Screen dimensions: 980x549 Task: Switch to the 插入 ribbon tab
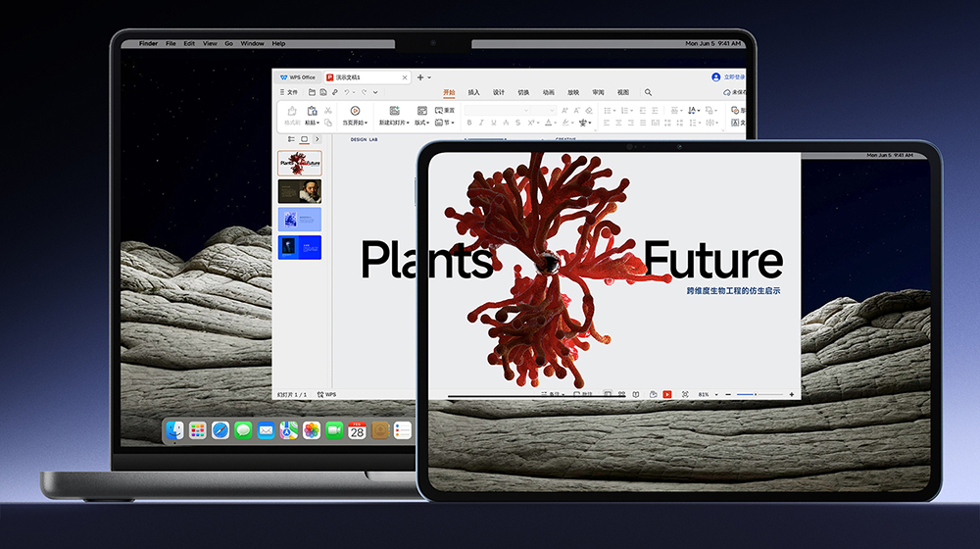click(473, 92)
